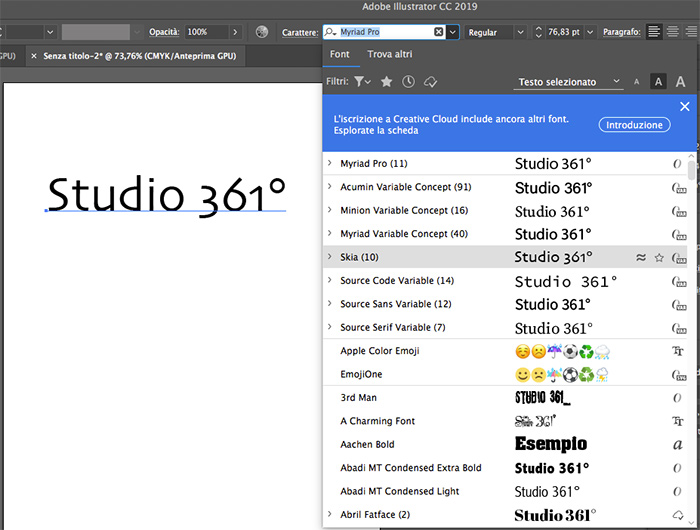Click cloud activate icon on Abril Fatface row
Screen dimensions: 700x530
[678, 515]
